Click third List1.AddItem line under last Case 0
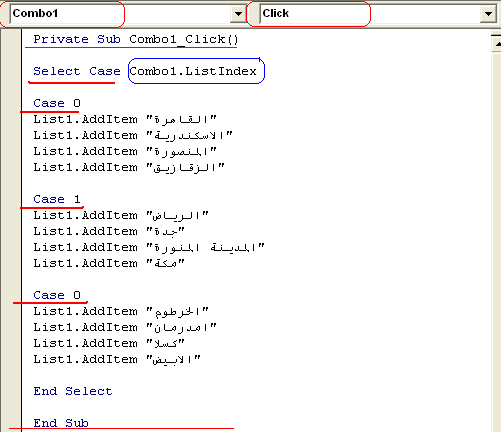501x432 pixels. (109, 343)
